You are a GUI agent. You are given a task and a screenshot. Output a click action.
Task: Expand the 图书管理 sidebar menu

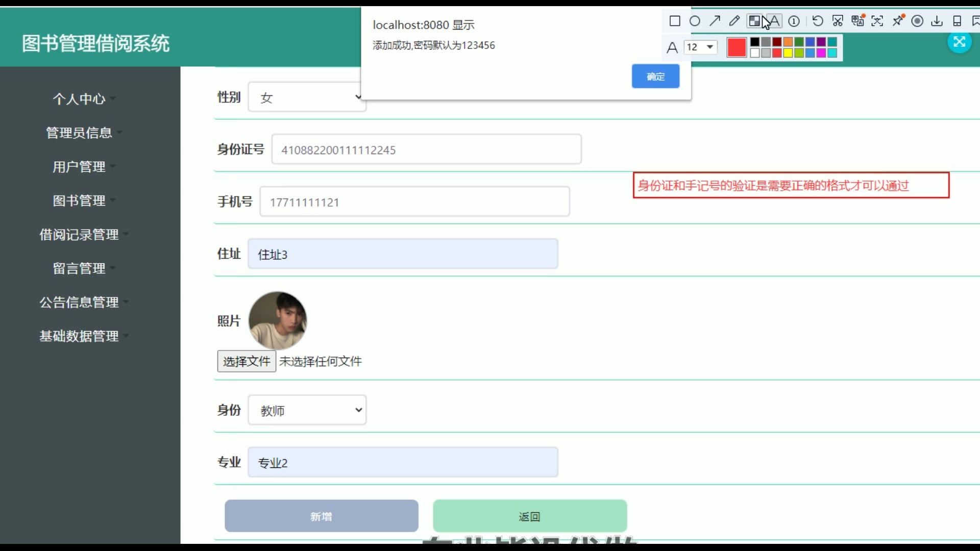coord(84,201)
